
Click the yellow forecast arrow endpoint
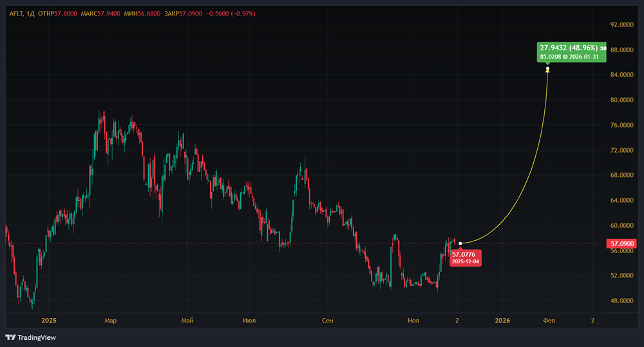pos(547,69)
